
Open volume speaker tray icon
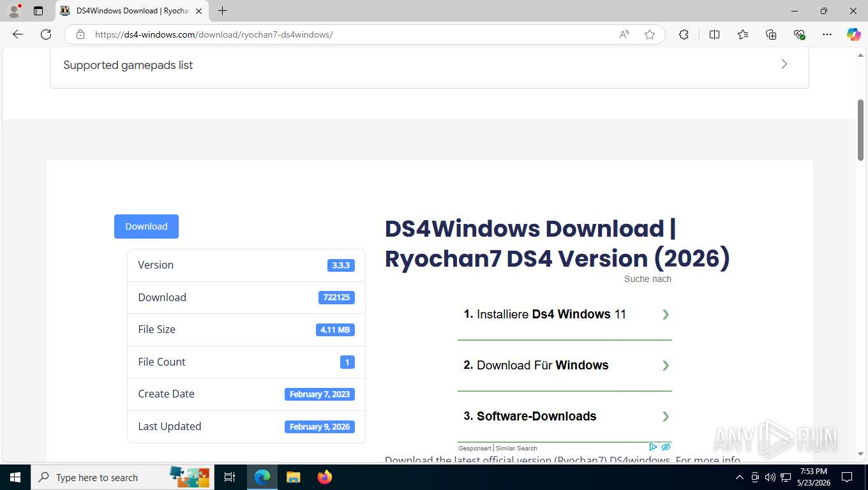click(x=770, y=477)
